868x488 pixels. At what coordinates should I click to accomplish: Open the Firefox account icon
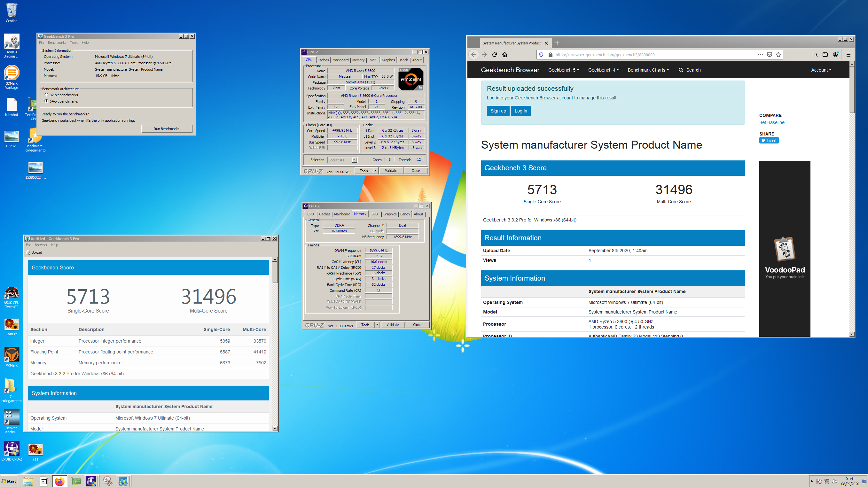[836, 55]
